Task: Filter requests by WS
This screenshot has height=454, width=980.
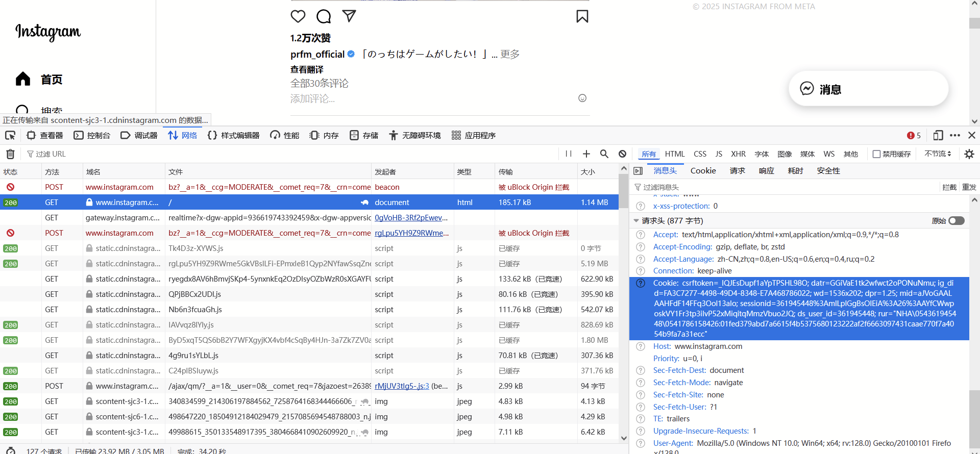Action: coord(829,154)
